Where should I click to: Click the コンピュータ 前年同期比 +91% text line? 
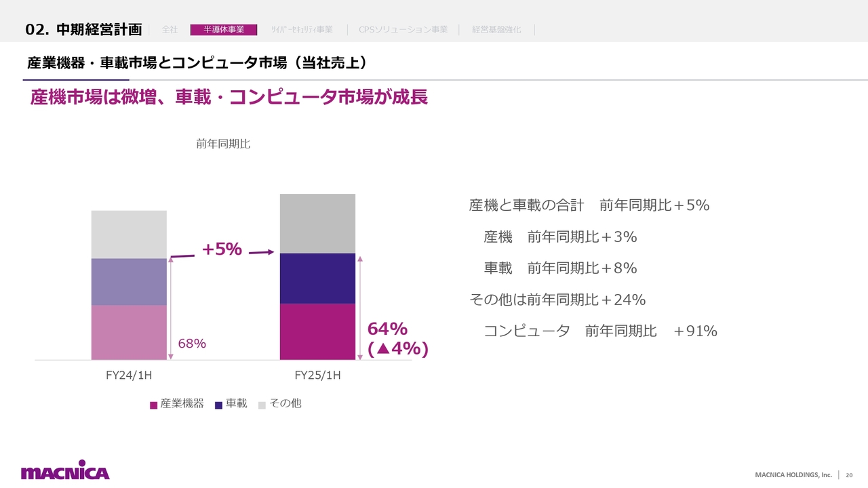pyautogui.click(x=599, y=331)
